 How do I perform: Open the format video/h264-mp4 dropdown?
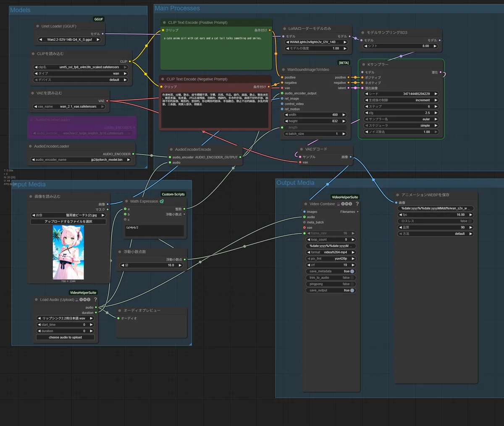click(331, 252)
